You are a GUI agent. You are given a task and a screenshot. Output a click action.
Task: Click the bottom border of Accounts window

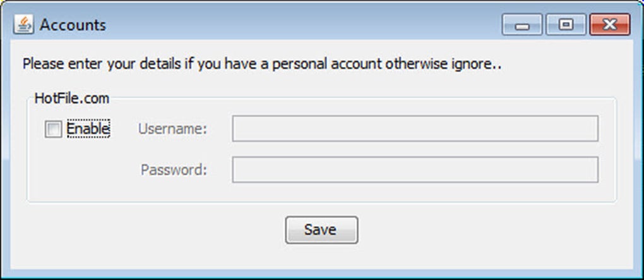pyautogui.click(x=322, y=274)
